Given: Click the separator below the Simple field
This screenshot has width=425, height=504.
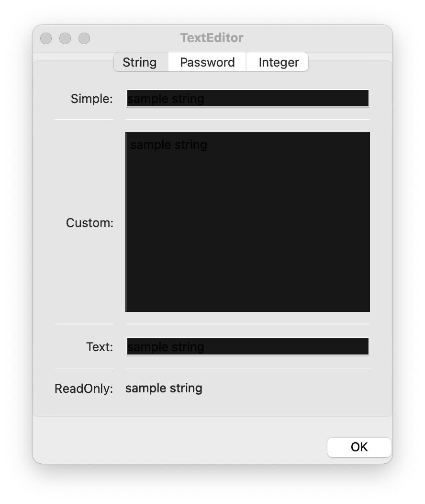Looking at the screenshot, I should click(x=247, y=116).
